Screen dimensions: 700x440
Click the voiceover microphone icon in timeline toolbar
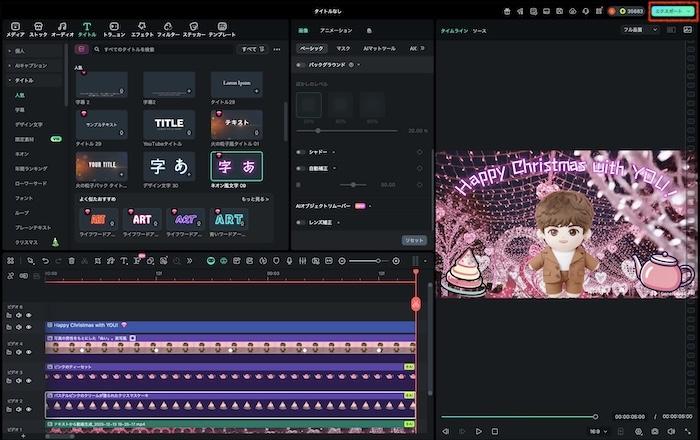pyautogui.click(x=289, y=261)
